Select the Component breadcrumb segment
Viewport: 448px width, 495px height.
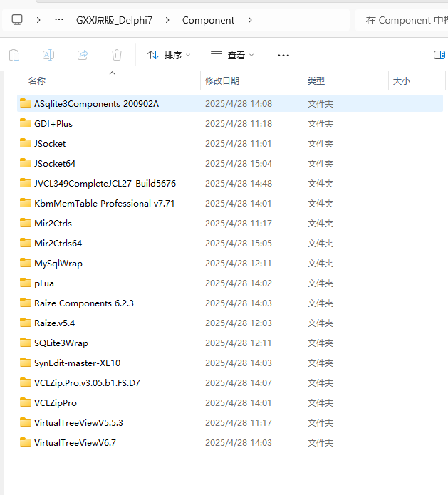[208, 20]
